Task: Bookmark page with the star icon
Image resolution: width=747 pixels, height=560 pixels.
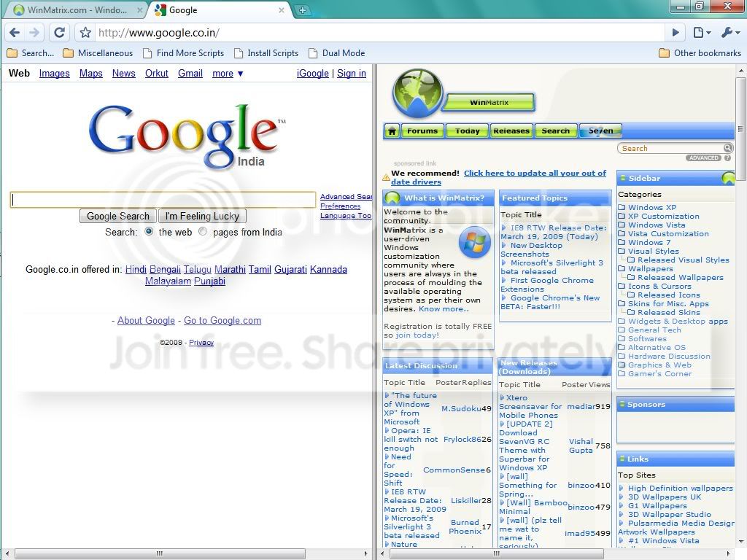Action: click(85, 32)
